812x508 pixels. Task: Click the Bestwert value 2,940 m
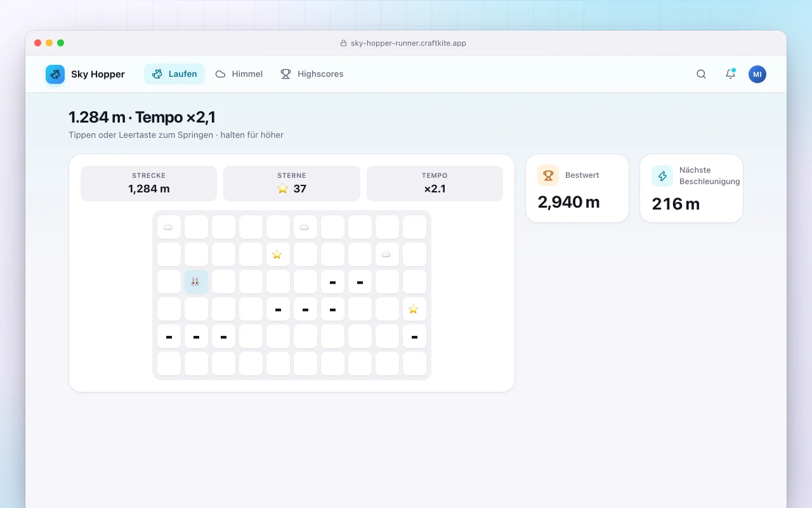coord(568,202)
